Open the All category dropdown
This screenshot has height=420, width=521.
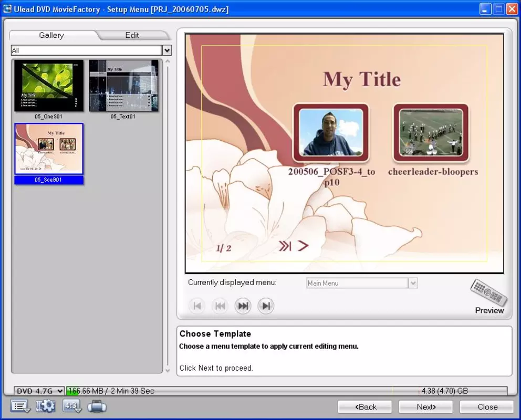[167, 50]
